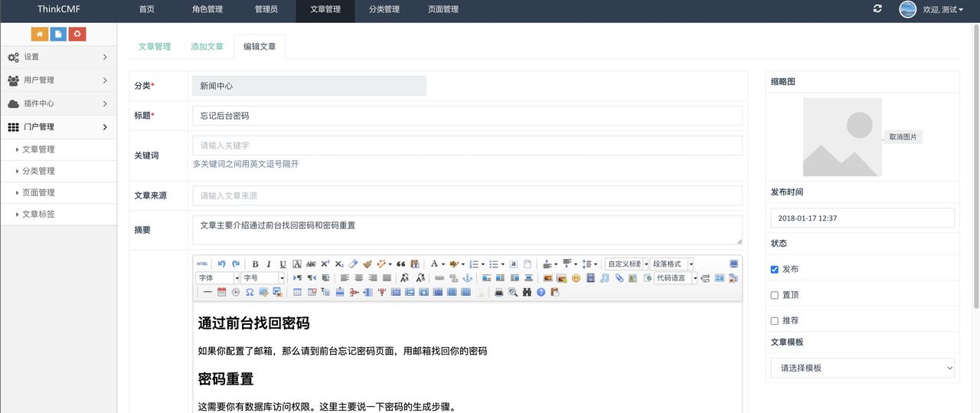Open 管理员 in top navigation
Image resolution: width=980 pixels, height=413 pixels.
266,9
